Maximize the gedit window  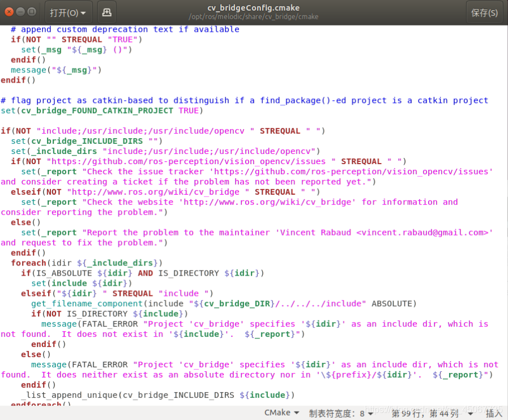(x=32, y=12)
